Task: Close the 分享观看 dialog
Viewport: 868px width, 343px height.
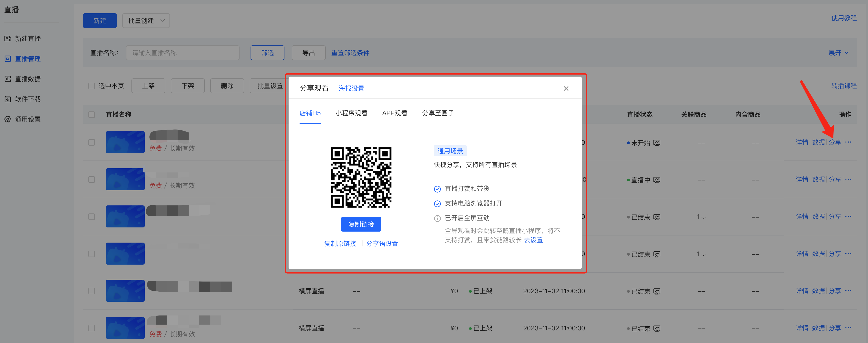Action: point(566,88)
